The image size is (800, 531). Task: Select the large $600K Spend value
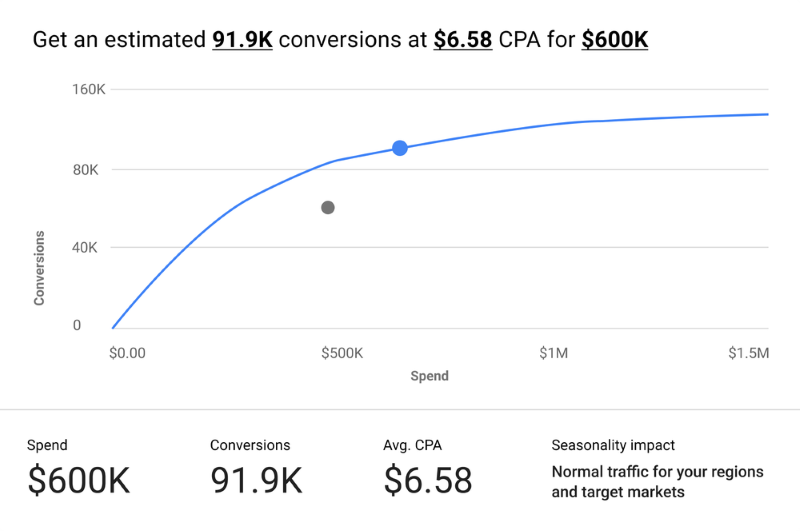tap(79, 480)
